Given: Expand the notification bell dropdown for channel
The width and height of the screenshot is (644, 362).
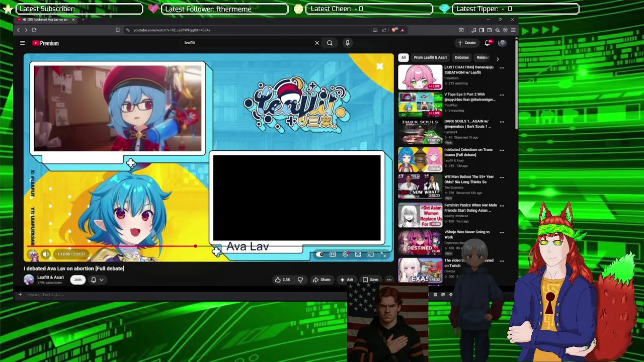Looking at the screenshot, I should [x=97, y=280].
